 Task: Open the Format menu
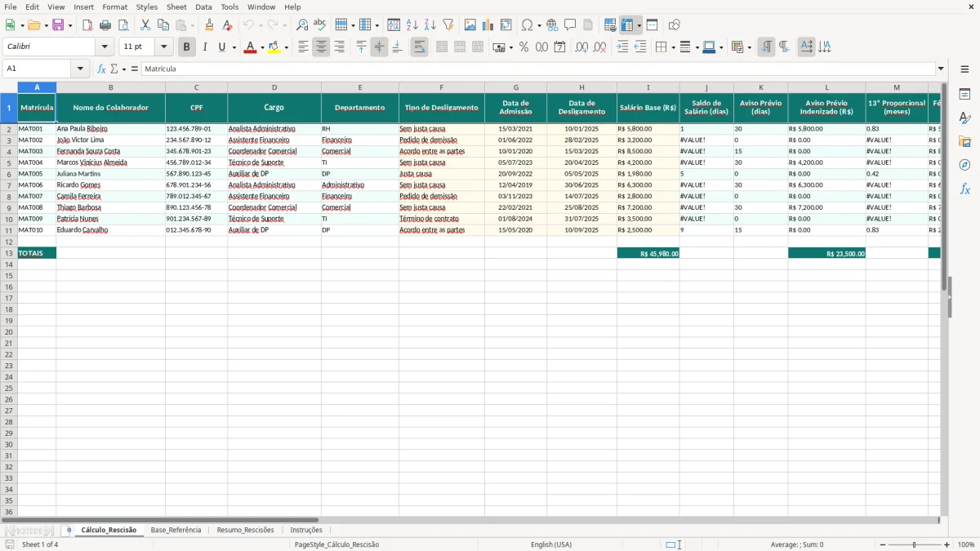[x=115, y=7]
